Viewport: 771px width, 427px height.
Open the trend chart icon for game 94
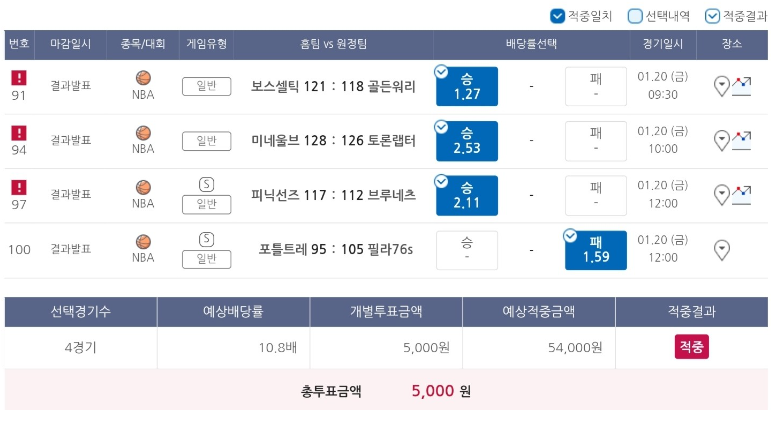(741, 140)
